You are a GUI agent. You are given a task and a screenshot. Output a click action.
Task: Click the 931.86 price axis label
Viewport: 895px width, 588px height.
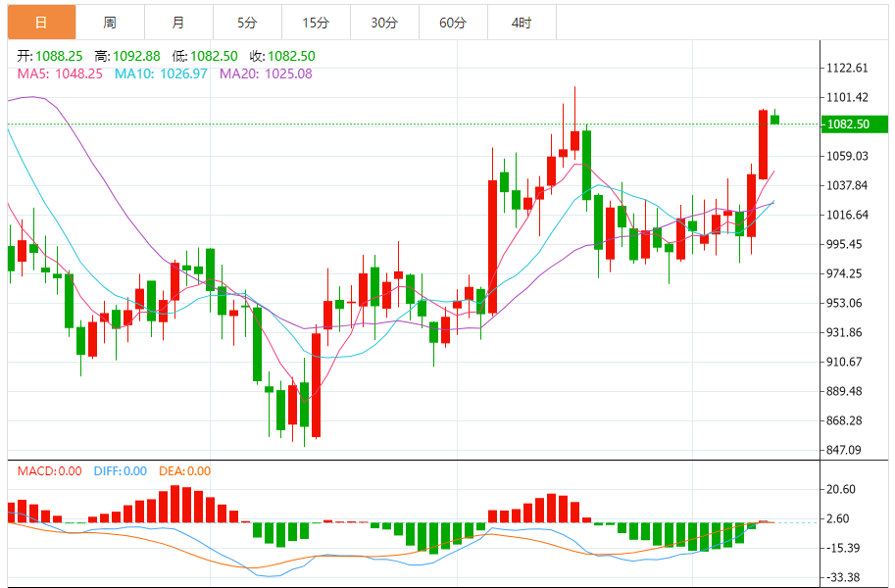(844, 332)
